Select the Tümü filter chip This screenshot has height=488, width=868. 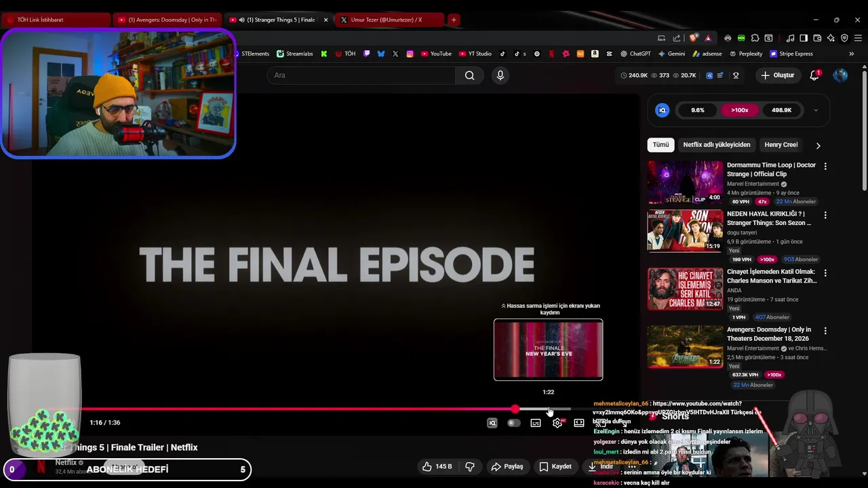pos(660,145)
